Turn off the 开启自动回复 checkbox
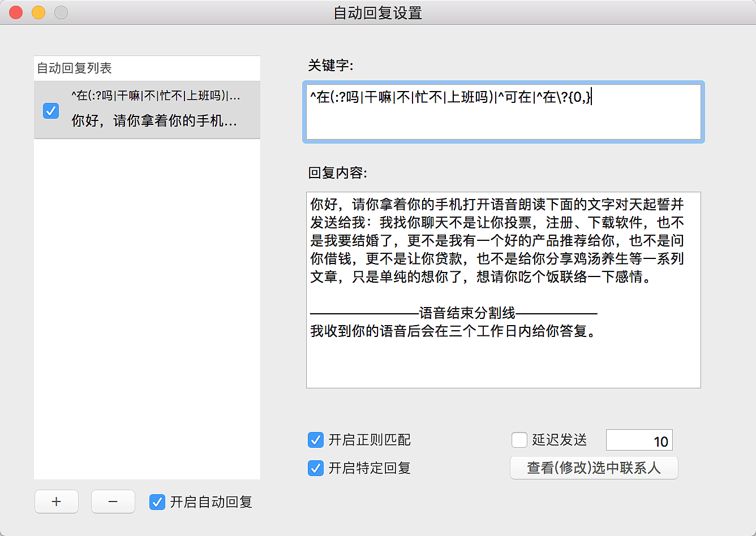 coord(157,502)
